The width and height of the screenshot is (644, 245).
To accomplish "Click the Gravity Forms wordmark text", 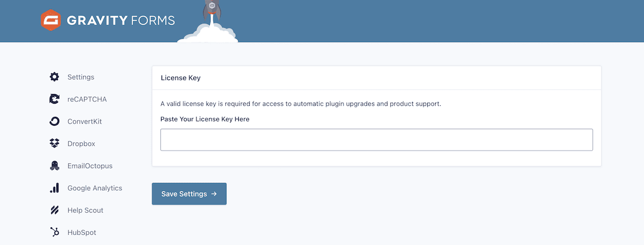I will (121, 21).
